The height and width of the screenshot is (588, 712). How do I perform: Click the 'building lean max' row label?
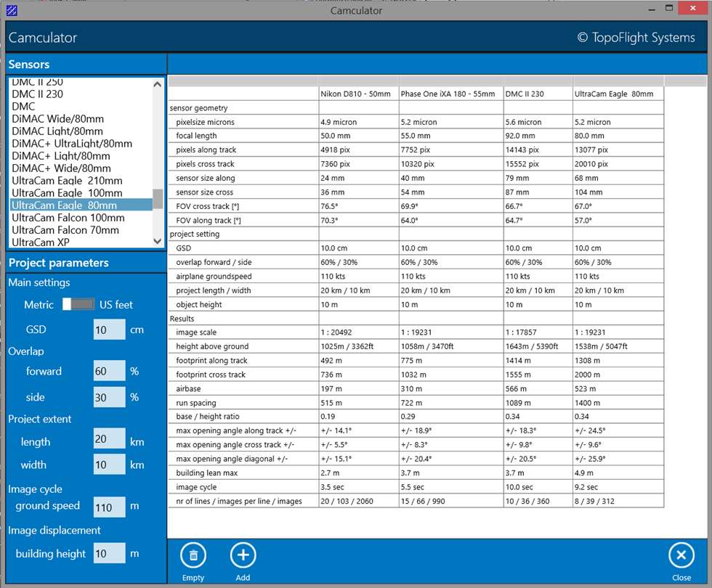click(206, 473)
